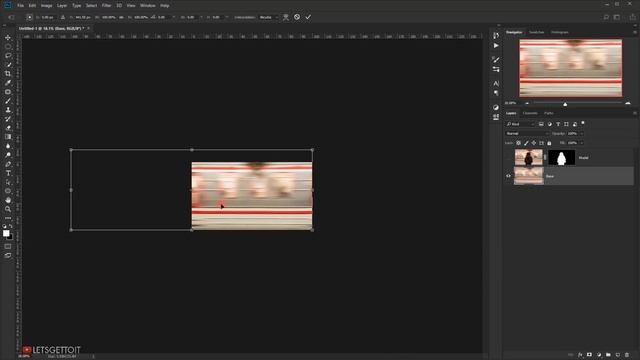The image size is (640, 360).
Task: Open the Interpolation dropdown
Action: [268, 18]
